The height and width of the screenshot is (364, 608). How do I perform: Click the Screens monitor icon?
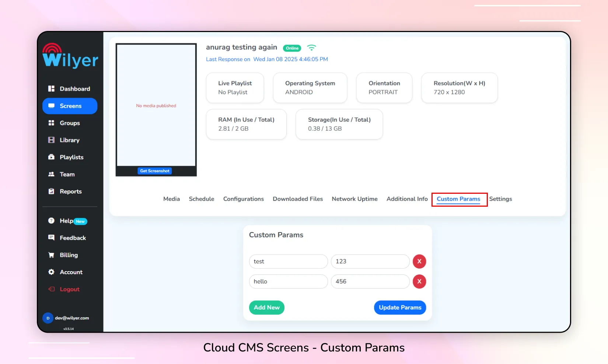[x=51, y=106]
